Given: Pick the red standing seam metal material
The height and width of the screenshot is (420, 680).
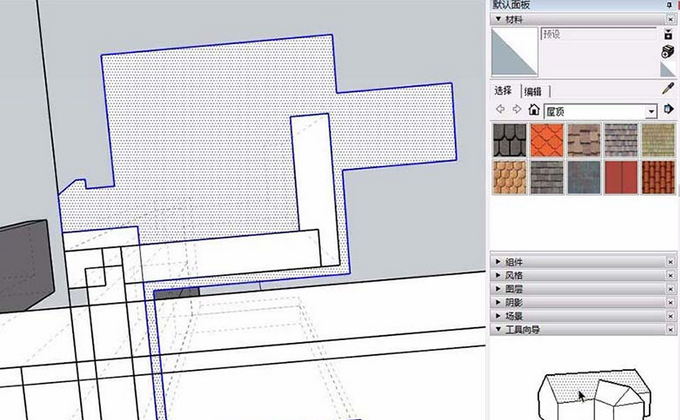Looking at the screenshot, I should click(x=621, y=177).
